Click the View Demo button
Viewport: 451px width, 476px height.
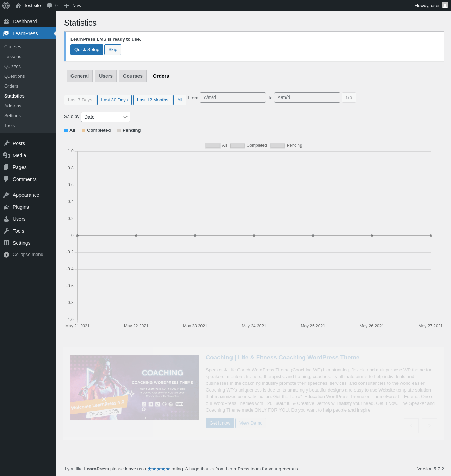pos(251,423)
